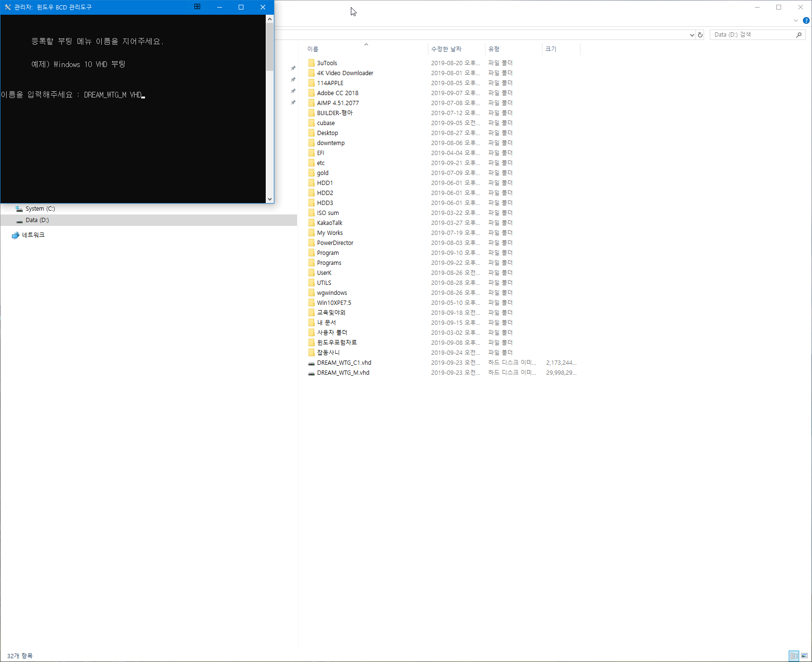The image size is (812, 662).
Task: Switch to details view layout icon
Action: 794,656
